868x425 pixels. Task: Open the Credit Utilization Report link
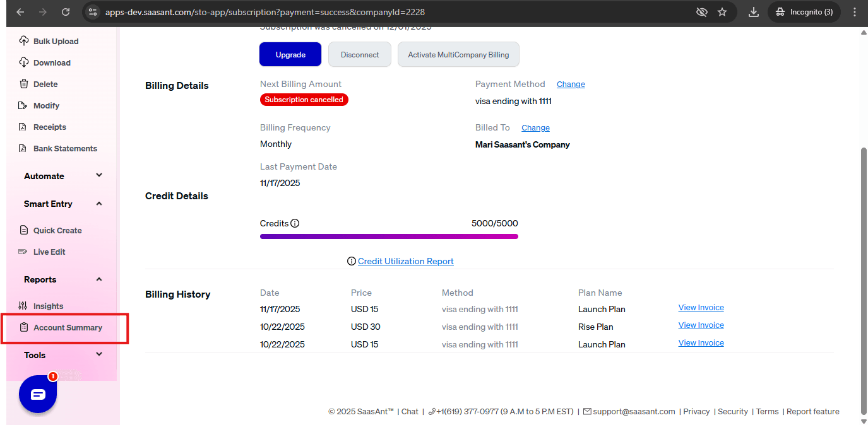click(405, 261)
